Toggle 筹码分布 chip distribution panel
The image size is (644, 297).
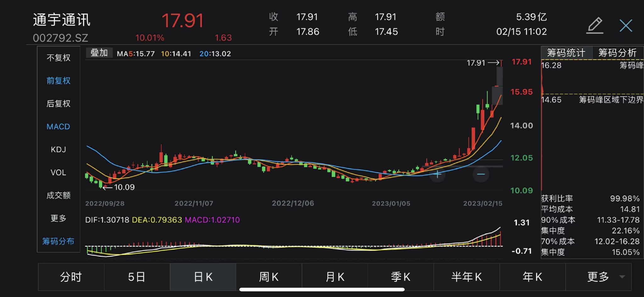[x=58, y=241]
